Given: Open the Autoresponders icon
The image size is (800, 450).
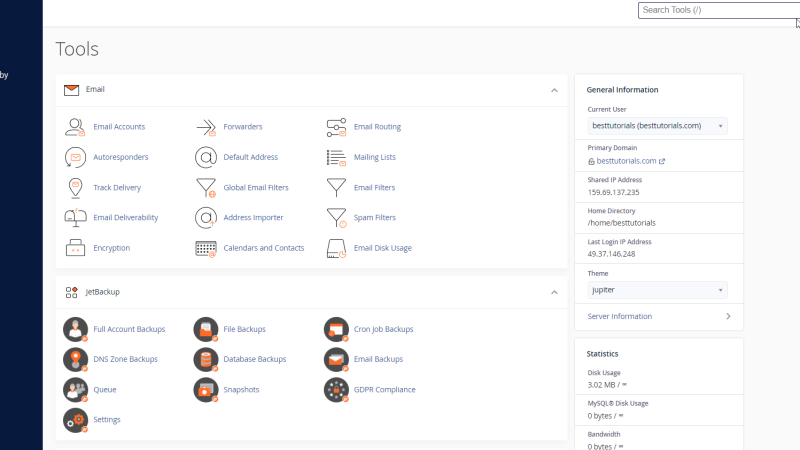Looking at the screenshot, I should [75, 157].
